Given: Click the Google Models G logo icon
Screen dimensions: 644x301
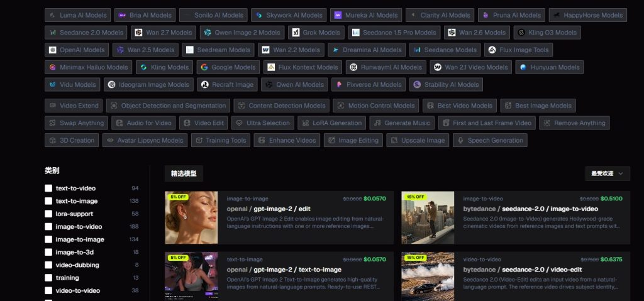Looking at the screenshot, I should point(204,67).
